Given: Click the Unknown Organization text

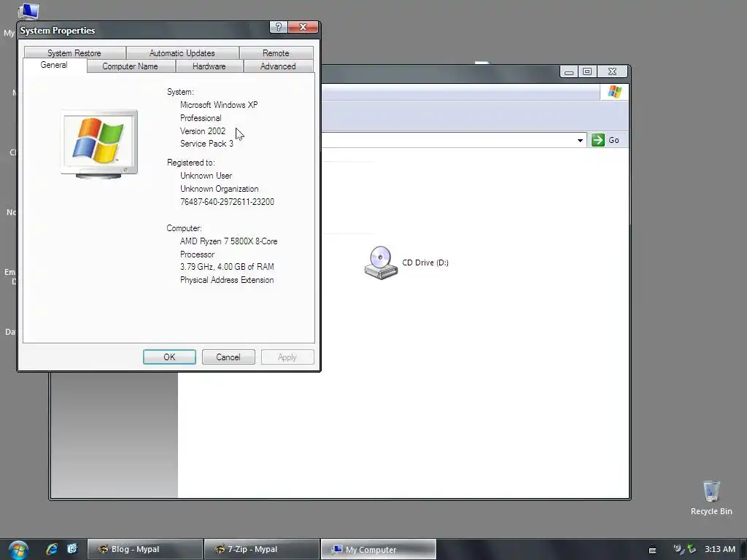Looking at the screenshot, I should pos(219,189).
